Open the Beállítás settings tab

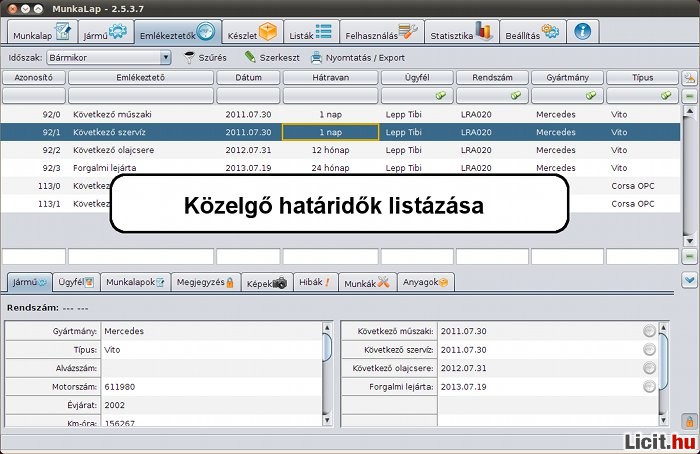tap(533, 32)
